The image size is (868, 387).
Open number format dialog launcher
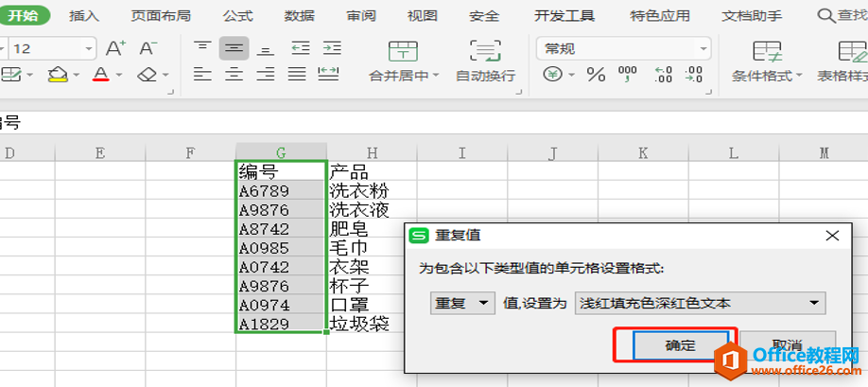coord(709,92)
